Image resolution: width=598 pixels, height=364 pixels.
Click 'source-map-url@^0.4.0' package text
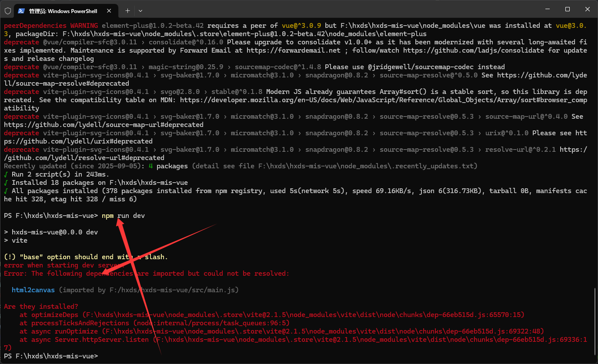(527, 117)
